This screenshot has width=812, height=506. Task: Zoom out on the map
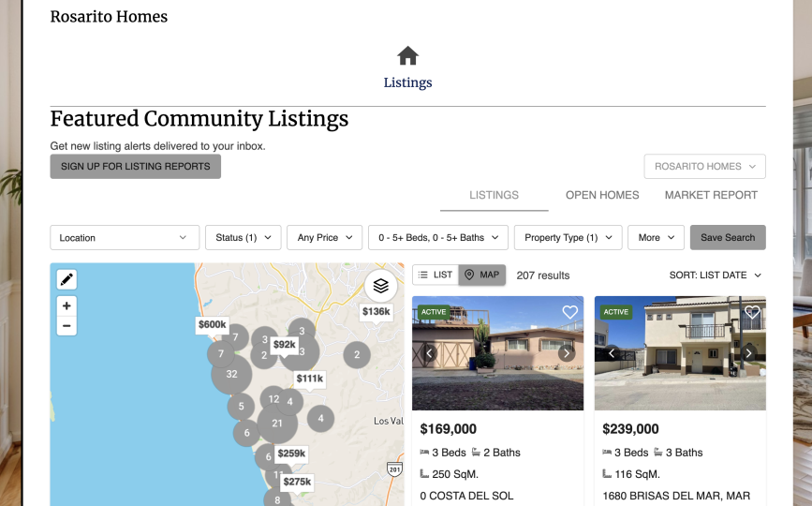click(x=66, y=326)
